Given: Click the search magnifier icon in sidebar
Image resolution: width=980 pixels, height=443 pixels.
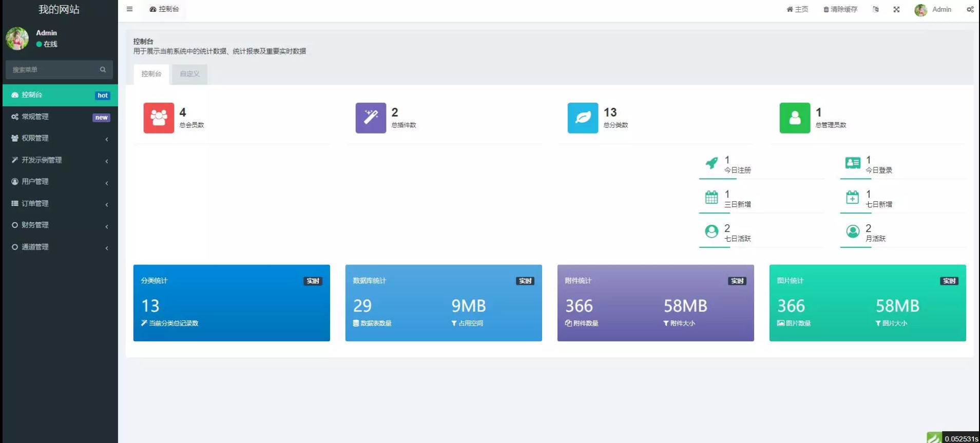Looking at the screenshot, I should point(103,70).
